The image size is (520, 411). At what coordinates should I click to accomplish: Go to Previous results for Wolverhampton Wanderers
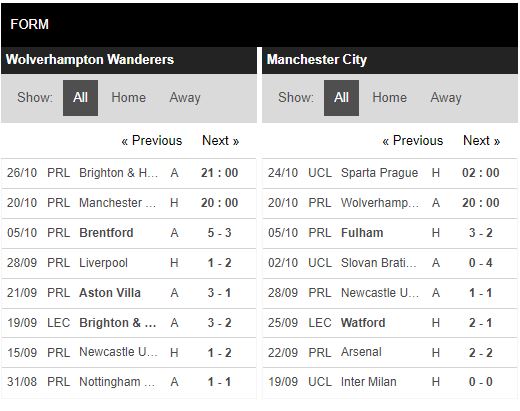click(x=152, y=141)
